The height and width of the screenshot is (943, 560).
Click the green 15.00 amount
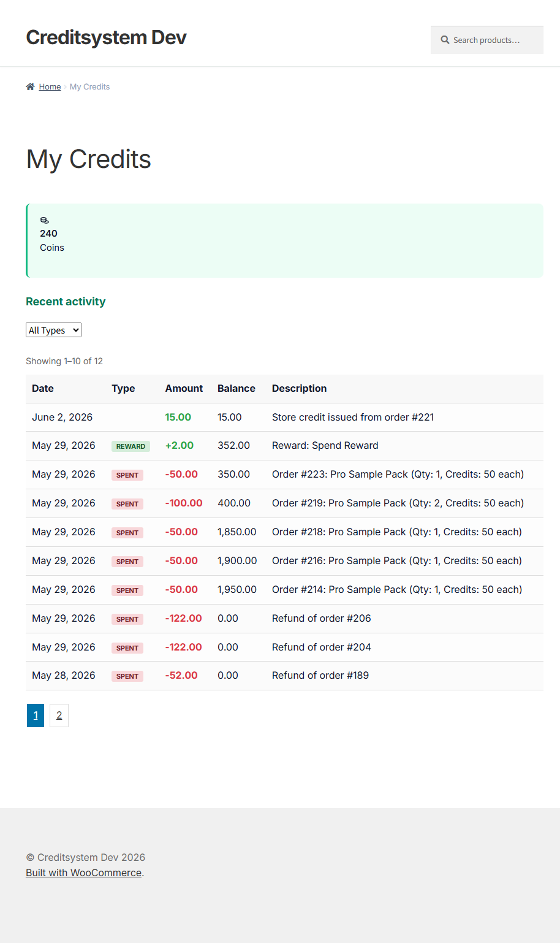[x=178, y=417]
